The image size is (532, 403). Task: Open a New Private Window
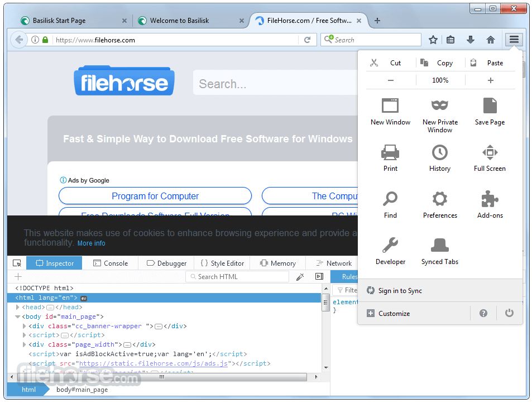tap(440, 116)
